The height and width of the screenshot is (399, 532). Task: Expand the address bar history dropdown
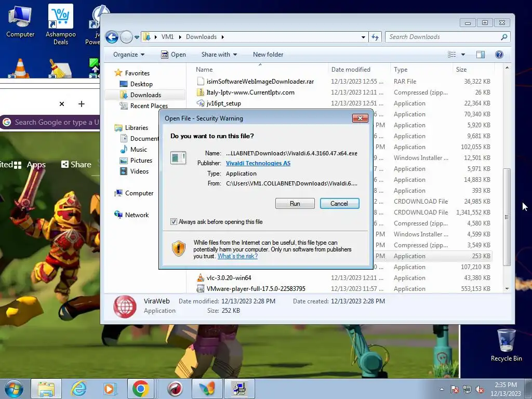[x=363, y=37]
